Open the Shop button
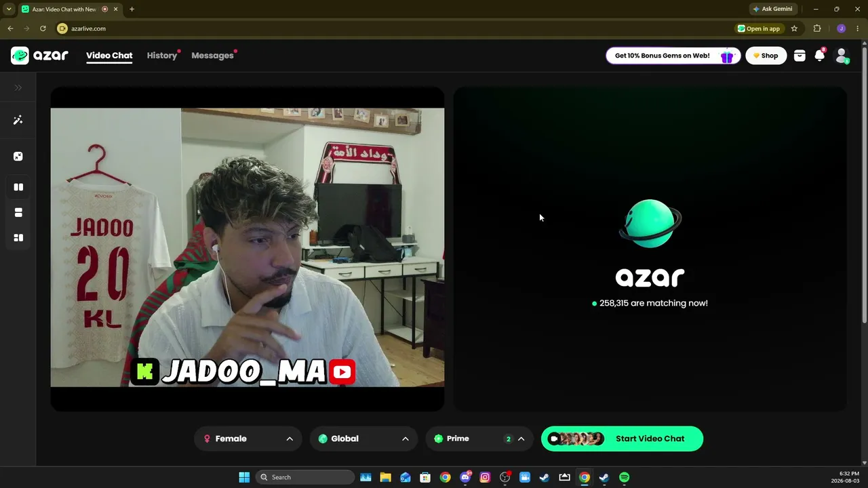This screenshot has height=488, width=868. click(766, 56)
